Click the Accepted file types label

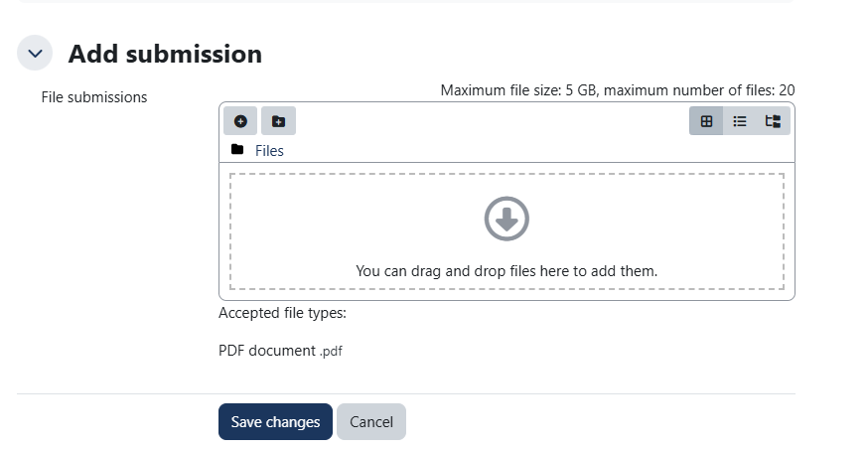282,313
